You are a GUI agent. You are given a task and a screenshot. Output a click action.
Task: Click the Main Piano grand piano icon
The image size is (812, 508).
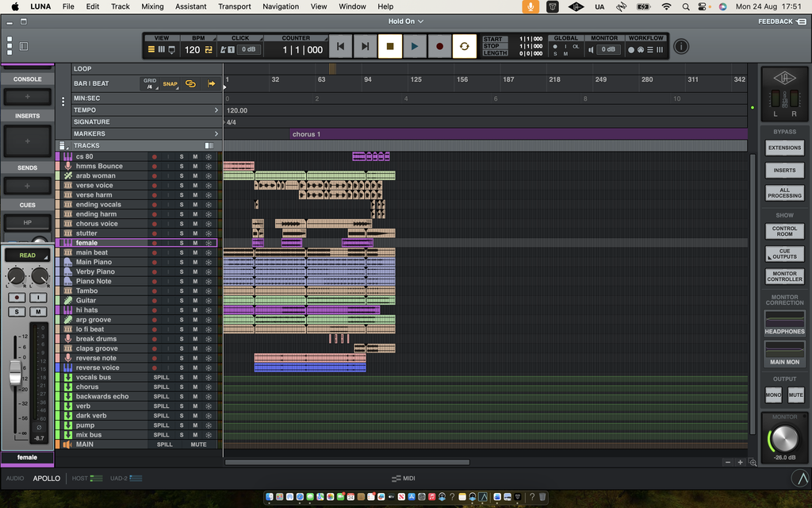(x=68, y=262)
